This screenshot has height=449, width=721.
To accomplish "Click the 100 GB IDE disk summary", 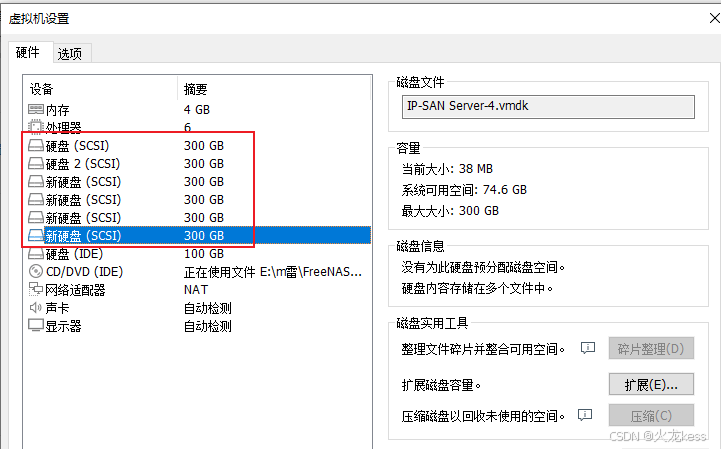I will tap(204, 253).
